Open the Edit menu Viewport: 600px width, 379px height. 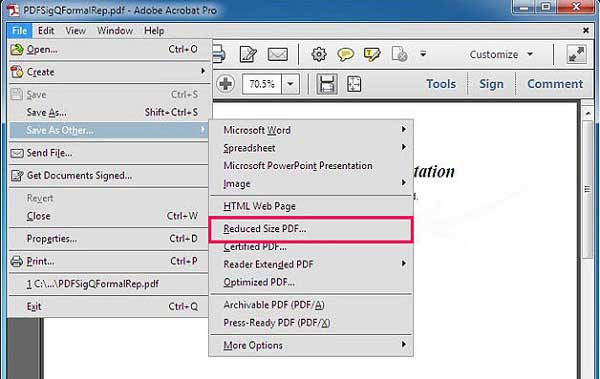click(x=46, y=31)
